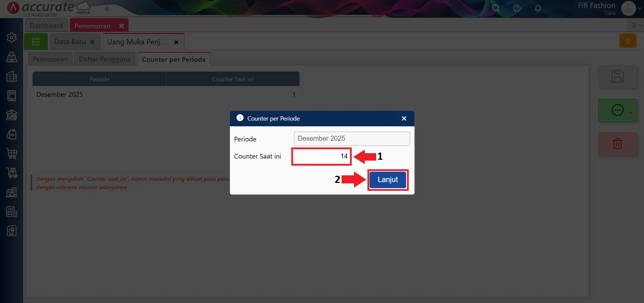Open the company buildings module icon
Viewport: 644px width, 303px height.
[x=12, y=76]
